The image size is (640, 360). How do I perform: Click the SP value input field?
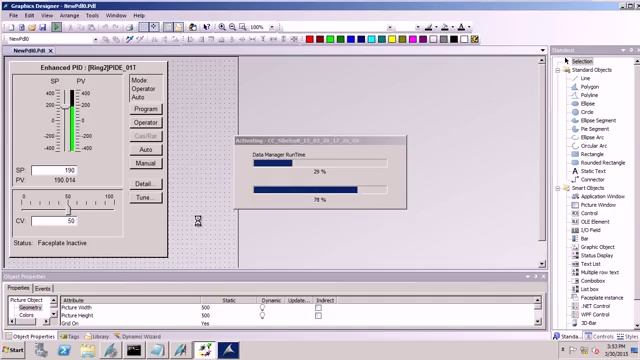[54, 170]
